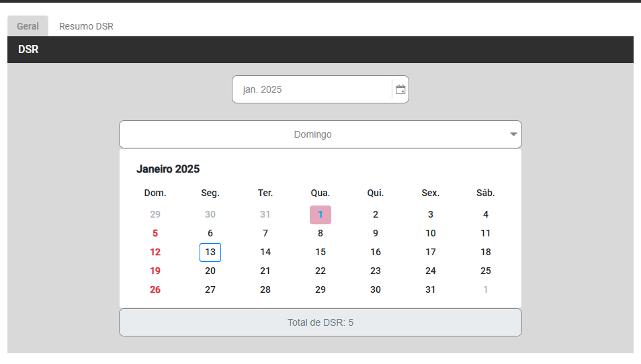Click the Janeiro 2025 calendar header

point(168,169)
